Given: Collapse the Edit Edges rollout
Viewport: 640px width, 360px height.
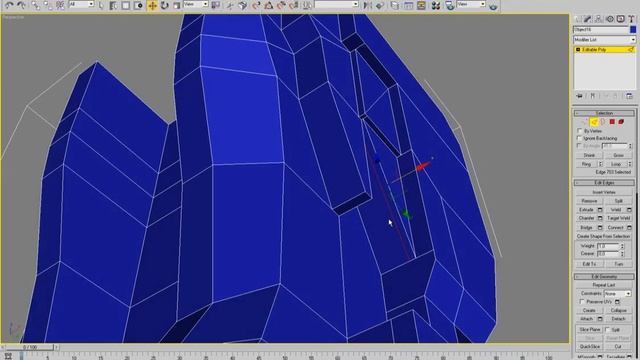Looking at the screenshot, I should [x=604, y=183].
